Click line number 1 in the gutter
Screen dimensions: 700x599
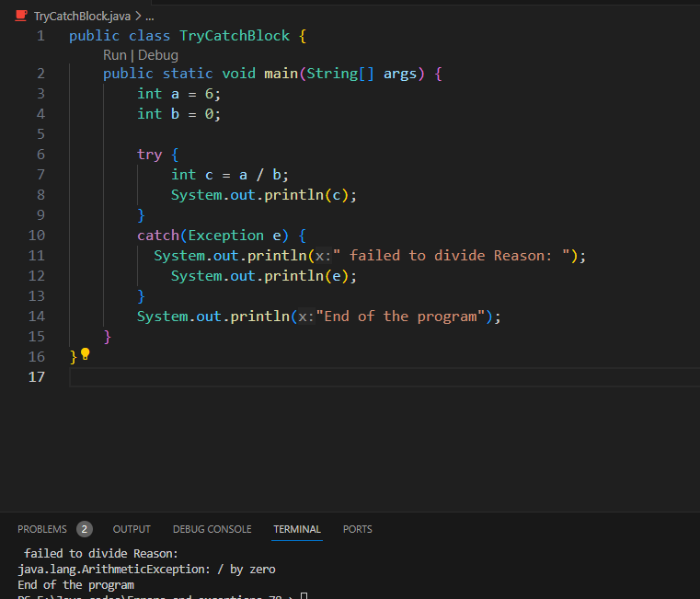coord(40,36)
